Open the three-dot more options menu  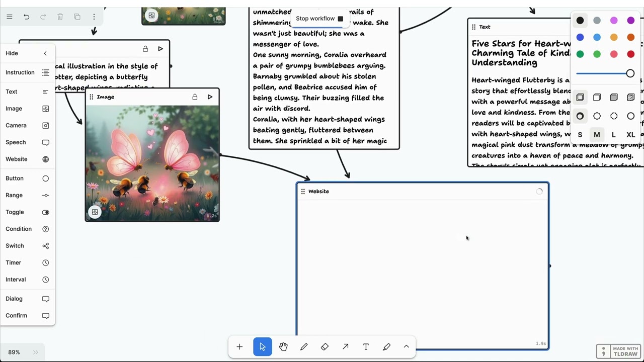point(94,17)
